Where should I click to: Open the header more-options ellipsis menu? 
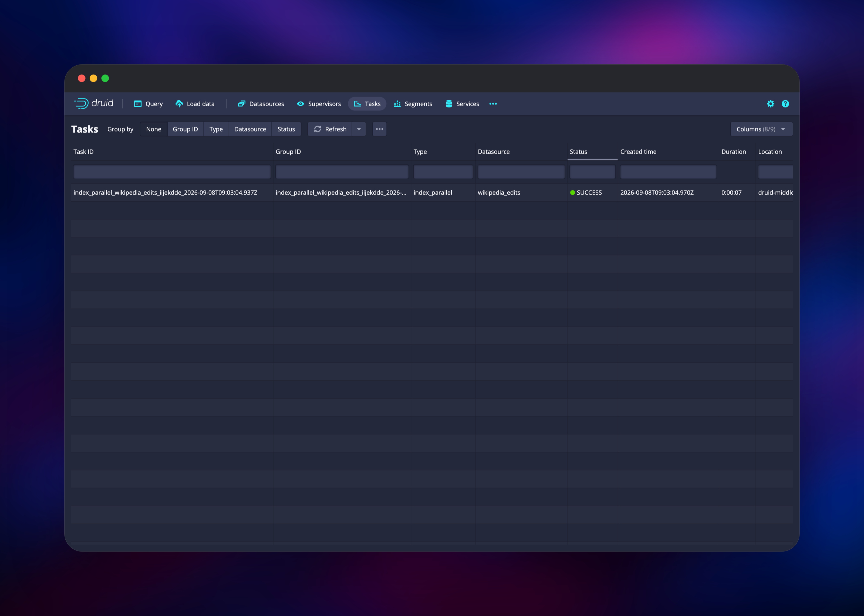[x=493, y=104]
